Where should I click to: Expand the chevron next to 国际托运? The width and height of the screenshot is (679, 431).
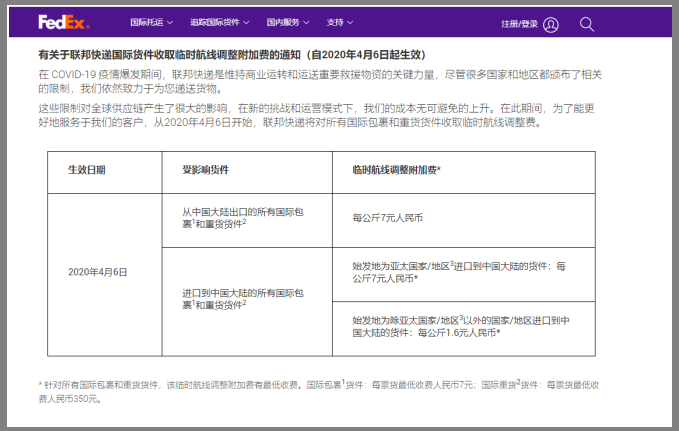click(x=170, y=22)
